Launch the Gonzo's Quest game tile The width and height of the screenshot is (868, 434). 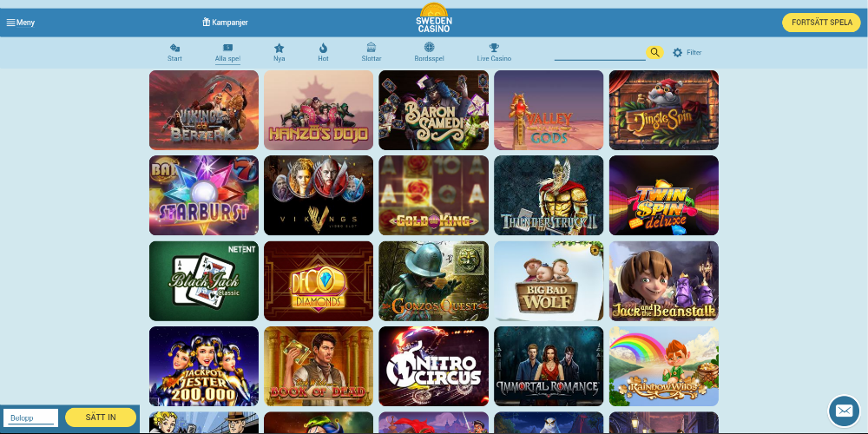point(433,280)
